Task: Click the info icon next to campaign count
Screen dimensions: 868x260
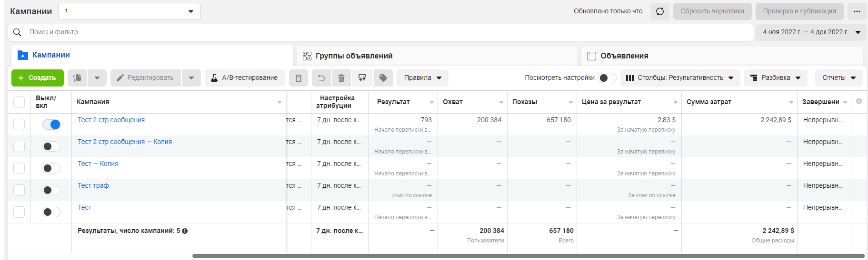Action: coord(185,231)
